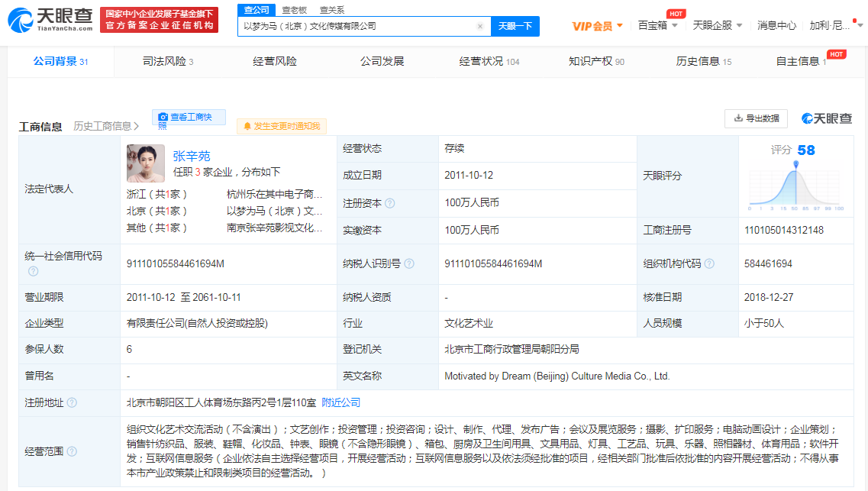This screenshot has height=491, width=868.
Task: Open 消息中心 link
Action: coord(776,25)
